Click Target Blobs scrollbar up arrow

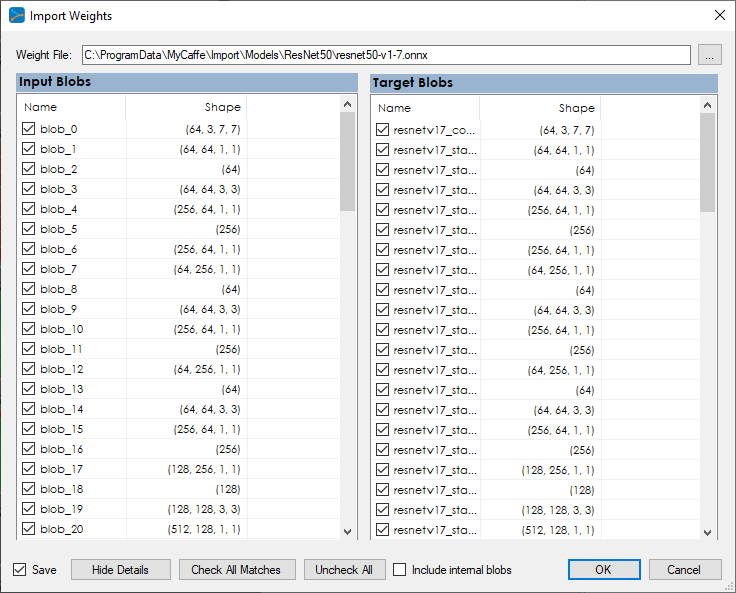pyautogui.click(x=708, y=104)
